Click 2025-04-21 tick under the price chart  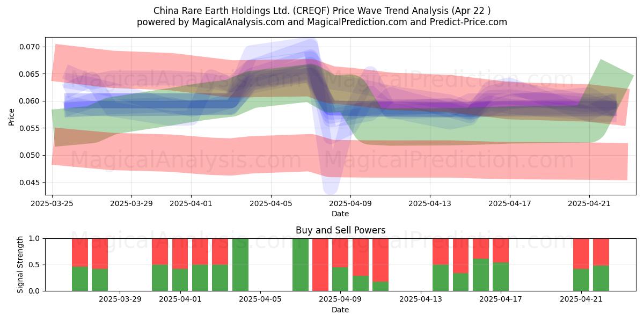[x=589, y=203]
